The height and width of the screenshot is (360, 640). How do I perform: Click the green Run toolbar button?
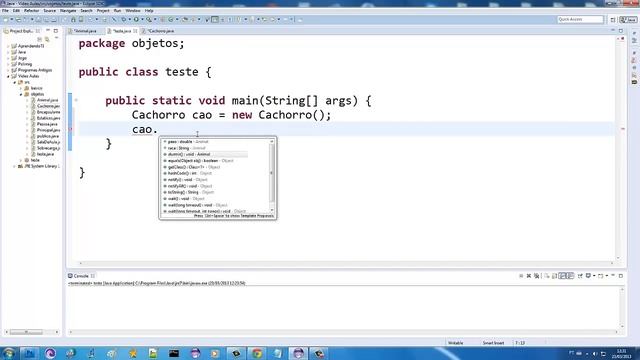click(x=136, y=20)
